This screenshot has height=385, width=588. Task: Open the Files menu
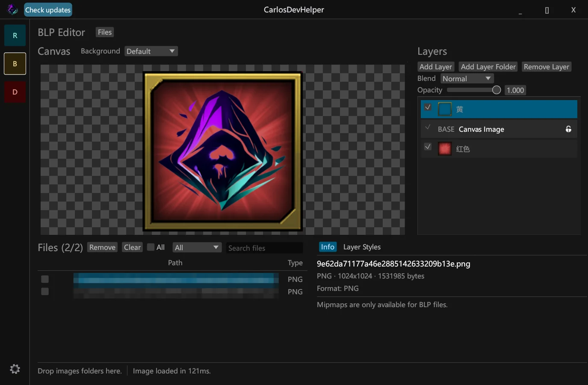(105, 32)
